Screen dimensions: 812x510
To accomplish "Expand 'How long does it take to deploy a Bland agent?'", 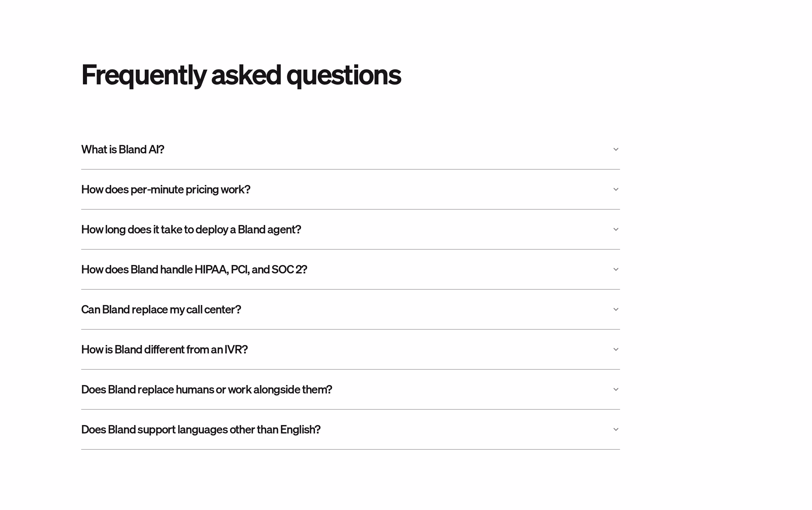I will (x=191, y=230).
